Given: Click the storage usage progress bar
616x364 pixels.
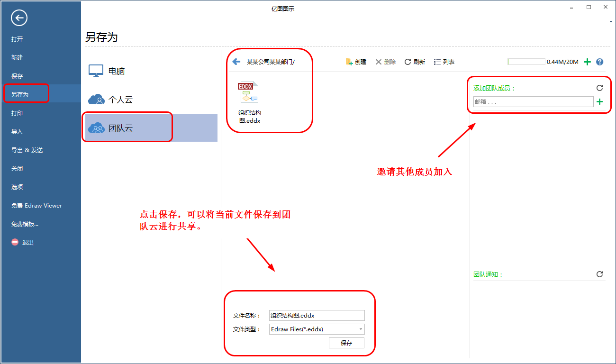Looking at the screenshot, I should pos(526,62).
